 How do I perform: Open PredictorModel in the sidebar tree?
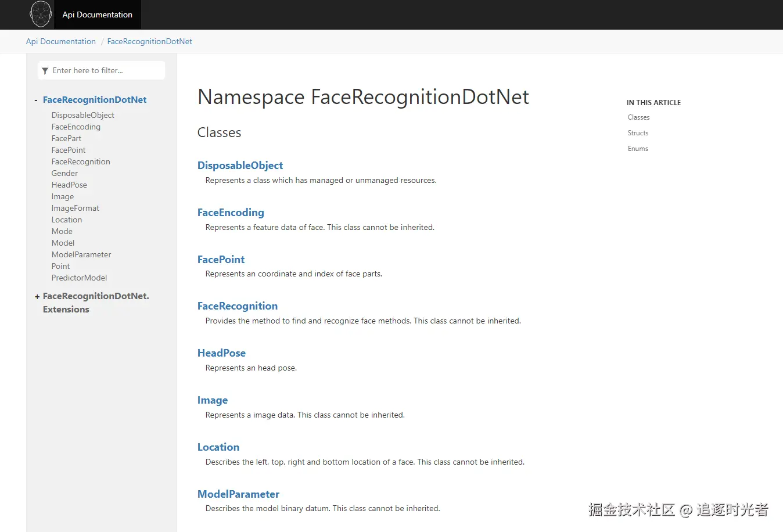(79, 278)
